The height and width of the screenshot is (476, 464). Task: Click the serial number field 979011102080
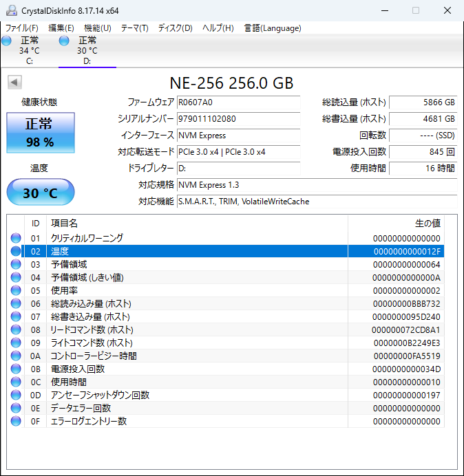(x=238, y=119)
